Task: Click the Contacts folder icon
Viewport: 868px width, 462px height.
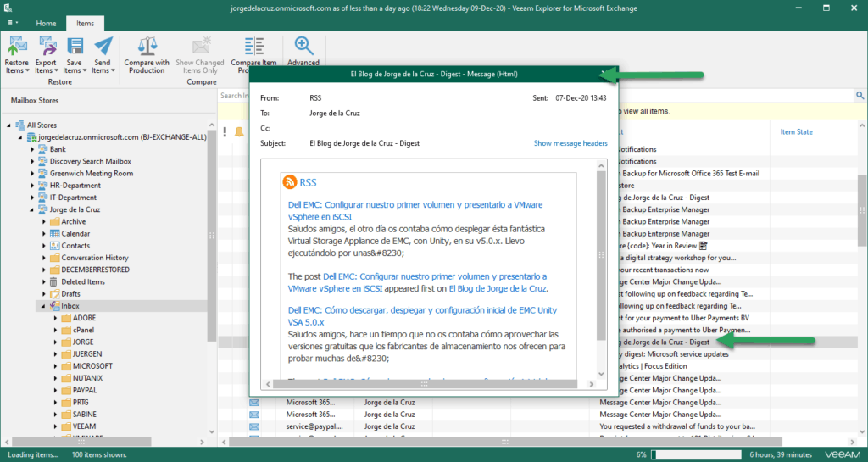Action: coord(55,246)
